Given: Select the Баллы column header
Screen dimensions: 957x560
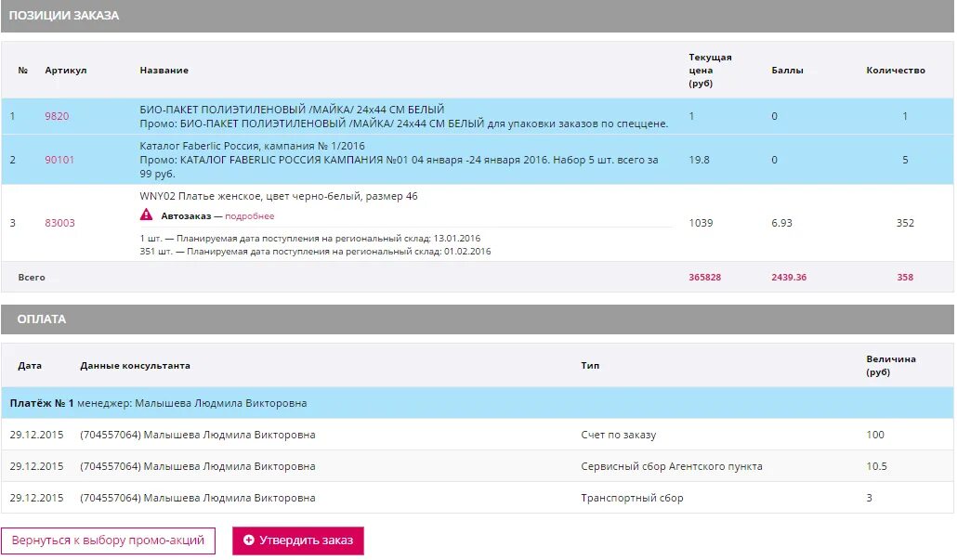Looking at the screenshot, I should [787, 71].
